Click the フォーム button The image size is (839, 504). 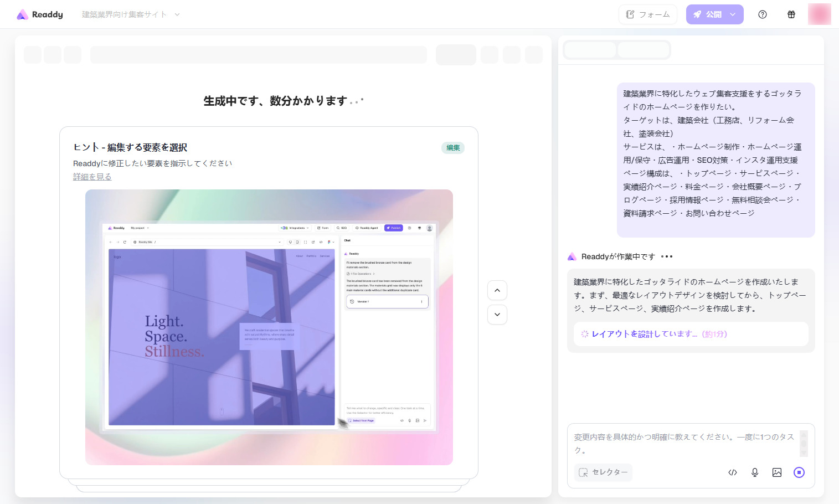pyautogui.click(x=648, y=15)
